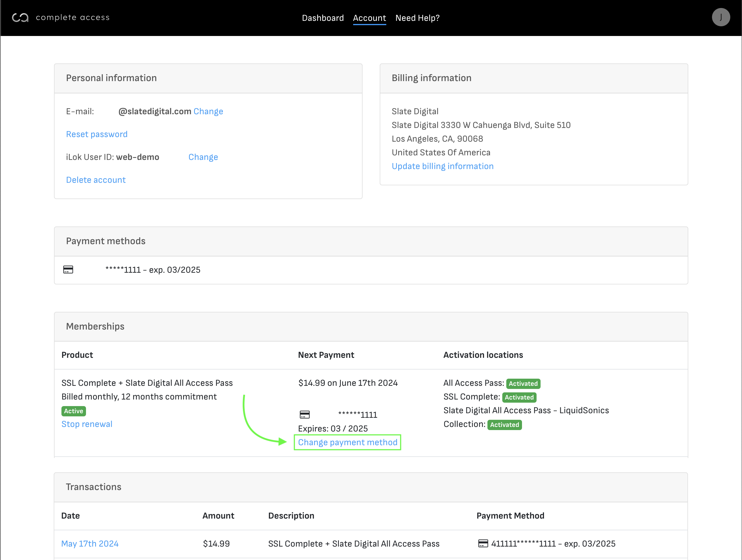Open the May 17th 2024 transaction
The height and width of the screenshot is (560, 742).
89,543
